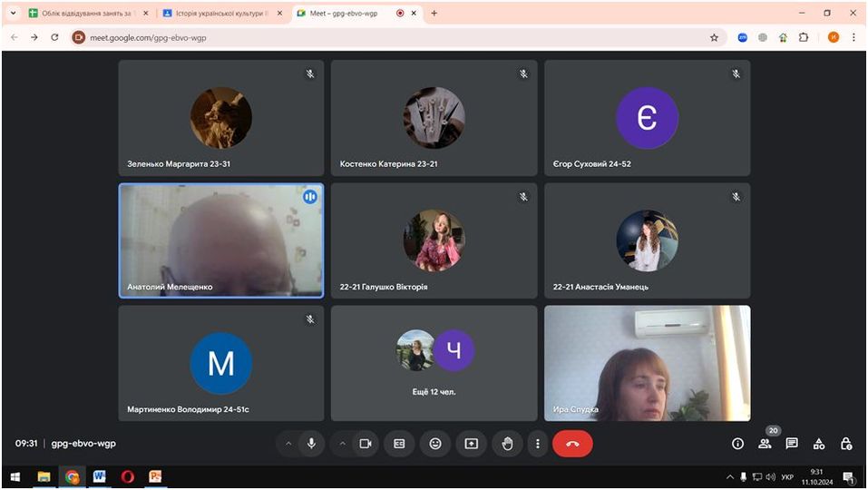Image resolution: width=868 pixels, height=490 pixels.
Task: Raise hand in the meeting
Action: [508, 444]
